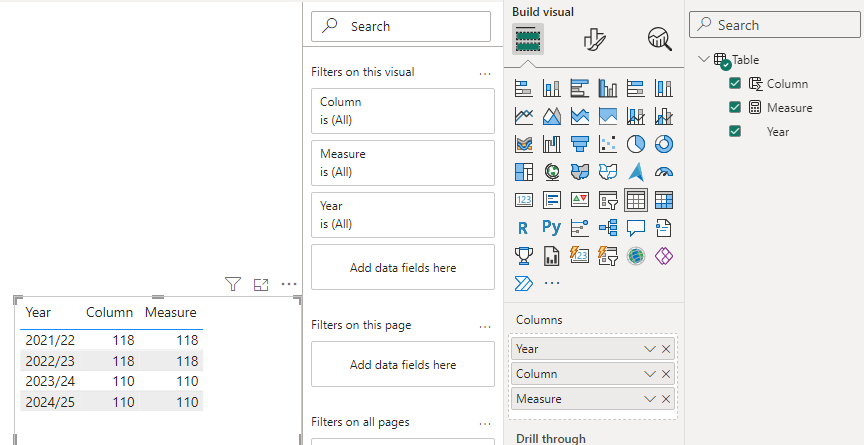Open Get more visuals ellipsis
Image resolution: width=864 pixels, height=445 pixels.
(x=552, y=284)
